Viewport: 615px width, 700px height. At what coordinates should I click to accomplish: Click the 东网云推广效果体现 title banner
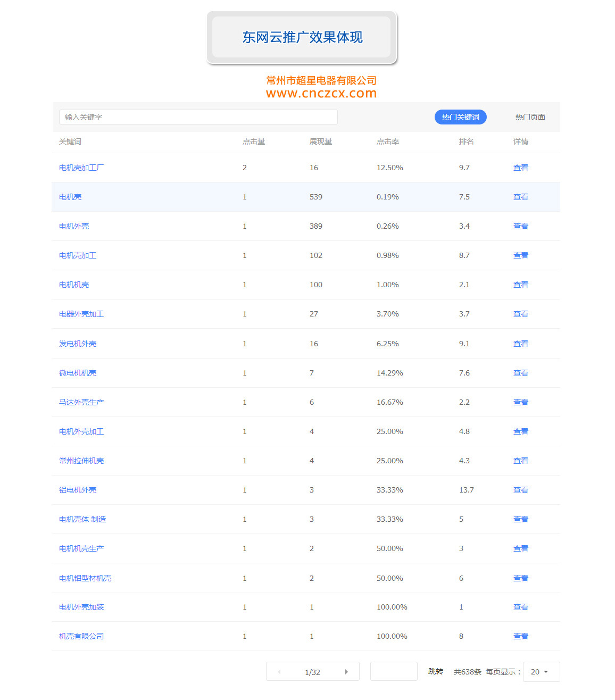tap(302, 37)
